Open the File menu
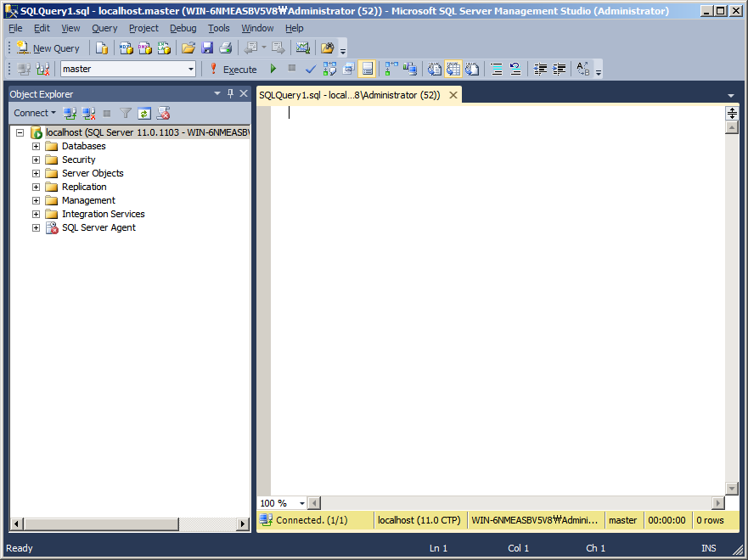Viewport: 748px width, 560px height. click(x=16, y=28)
